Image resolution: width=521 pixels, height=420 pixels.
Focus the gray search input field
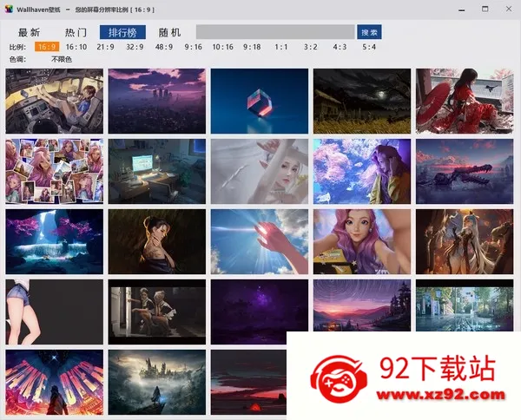coord(275,32)
